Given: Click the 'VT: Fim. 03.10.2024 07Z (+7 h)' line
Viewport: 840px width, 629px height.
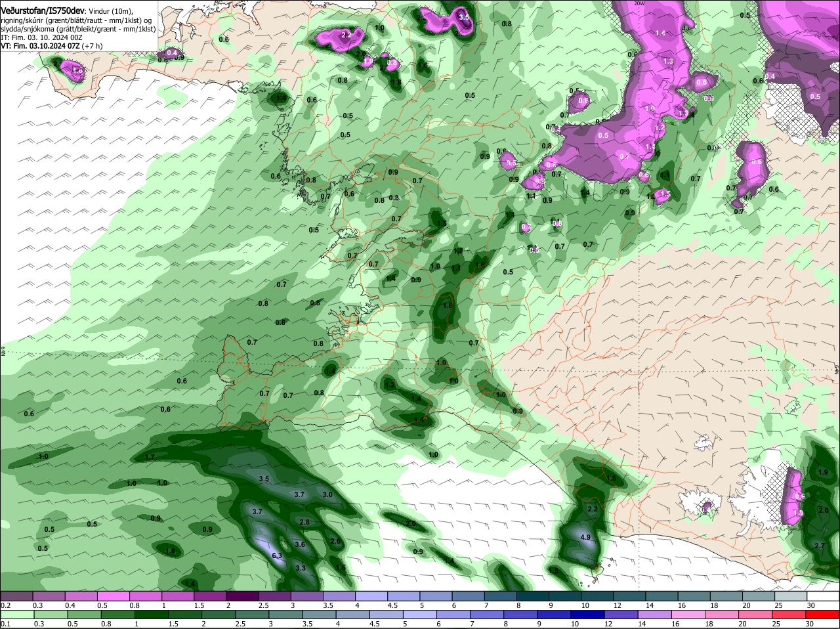Looking at the screenshot, I should (x=51, y=46).
